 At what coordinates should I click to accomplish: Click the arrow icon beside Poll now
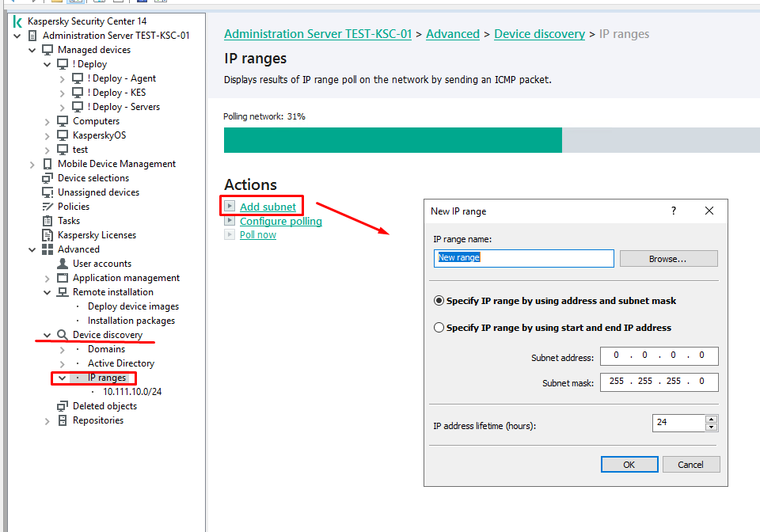click(x=230, y=234)
